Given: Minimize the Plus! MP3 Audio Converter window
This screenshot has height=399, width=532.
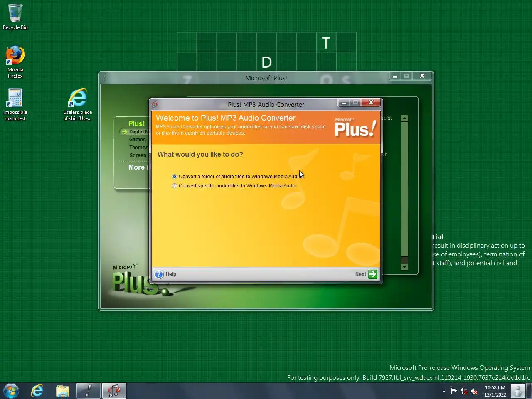Looking at the screenshot, I should (x=344, y=102).
